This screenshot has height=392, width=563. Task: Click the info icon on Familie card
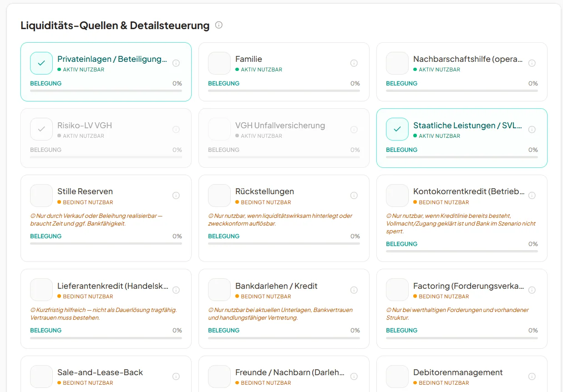pos(354,63)
